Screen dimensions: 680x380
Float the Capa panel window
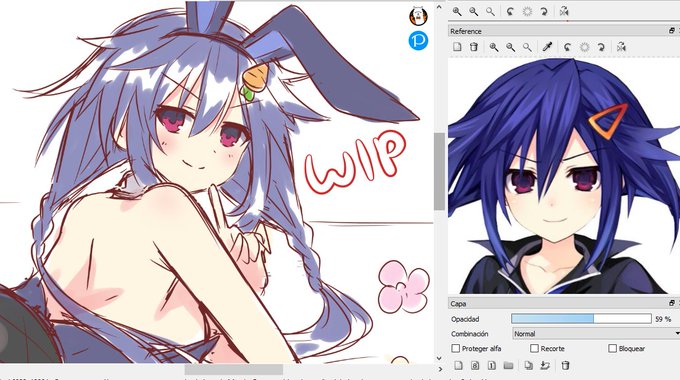coord(671,303)
